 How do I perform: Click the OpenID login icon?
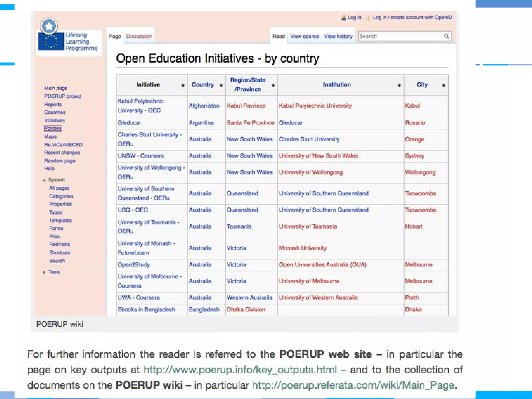click(368, 18)
